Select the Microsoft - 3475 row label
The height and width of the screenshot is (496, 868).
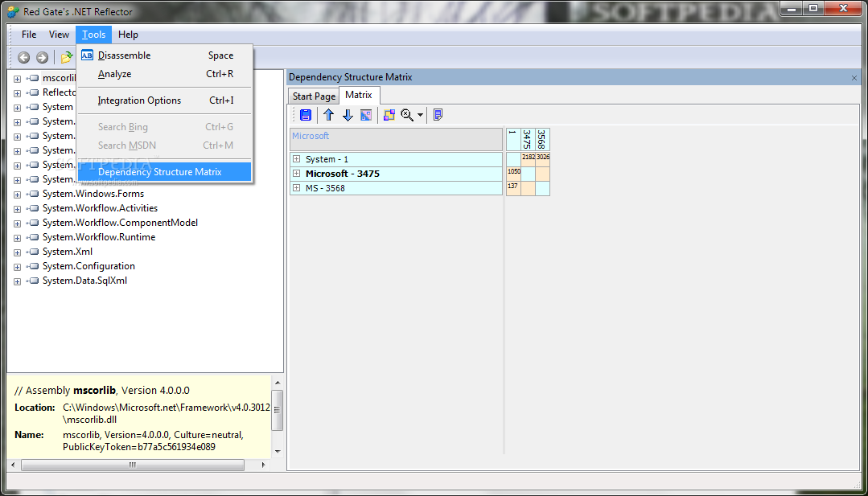(x=343, y=174)
